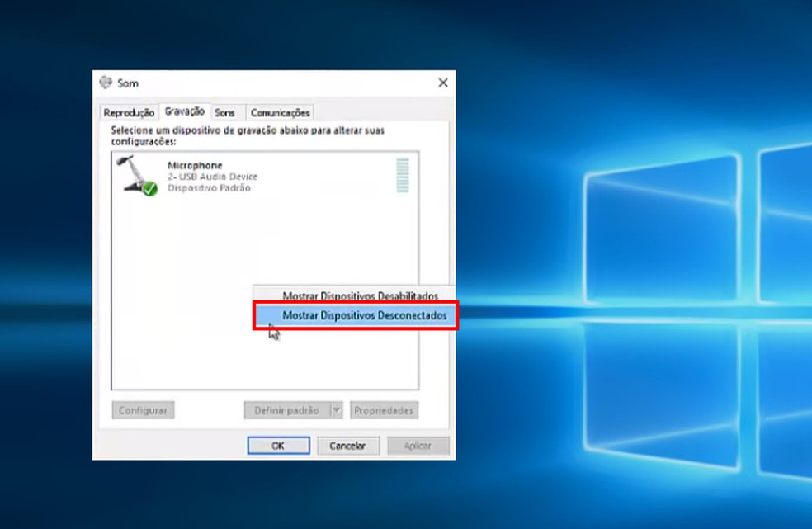
Task: Click the Aplicar button
Action: pos(418,446)
